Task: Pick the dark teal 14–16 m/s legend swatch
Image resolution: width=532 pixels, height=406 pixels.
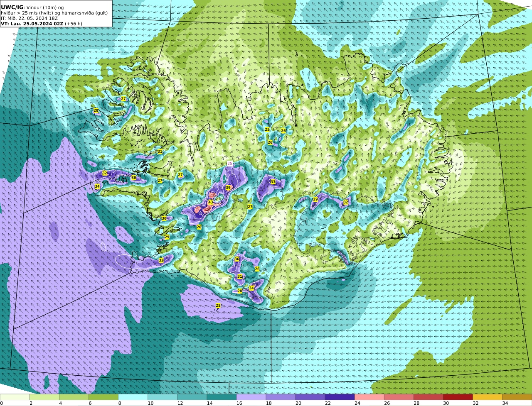Action: (x=221, y=397)
